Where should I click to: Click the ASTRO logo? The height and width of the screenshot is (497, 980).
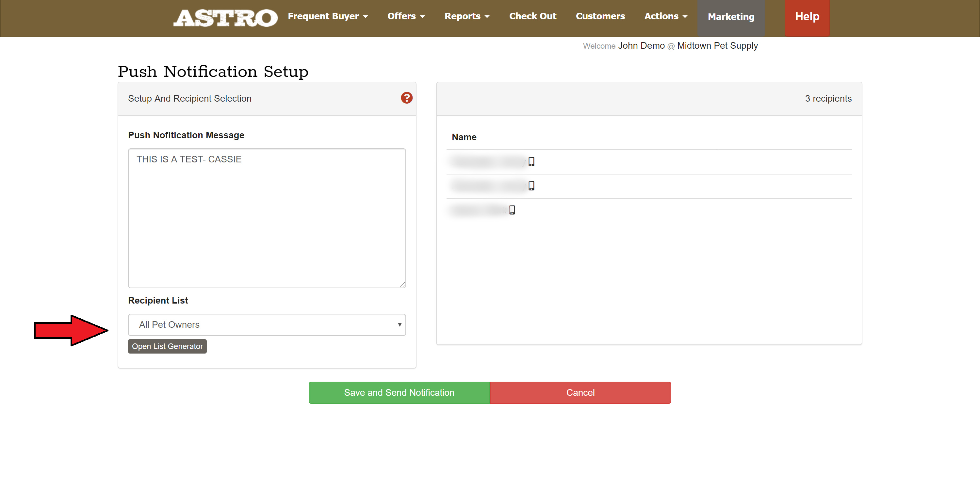225,18
